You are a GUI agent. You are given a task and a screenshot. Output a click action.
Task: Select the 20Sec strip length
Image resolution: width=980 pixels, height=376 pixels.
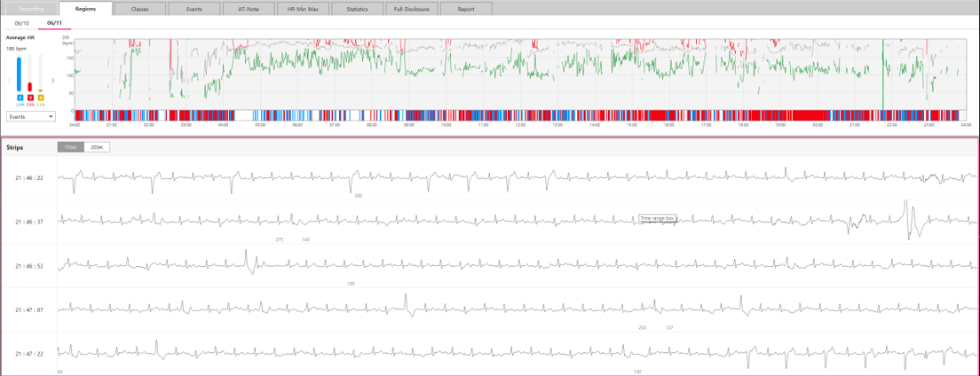pyautogui.click(x=97, y=147)
